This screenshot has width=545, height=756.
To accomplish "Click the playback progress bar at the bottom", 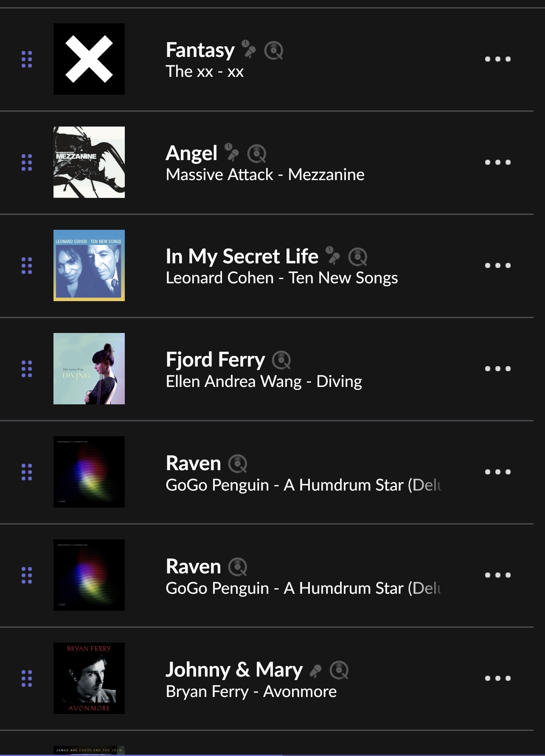I will click(x=272, y=755).
